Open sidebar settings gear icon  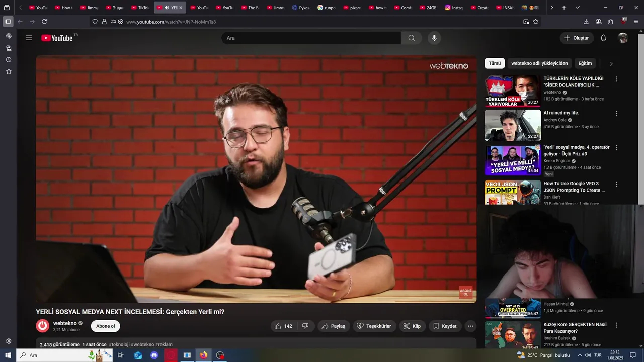[9, 341]
